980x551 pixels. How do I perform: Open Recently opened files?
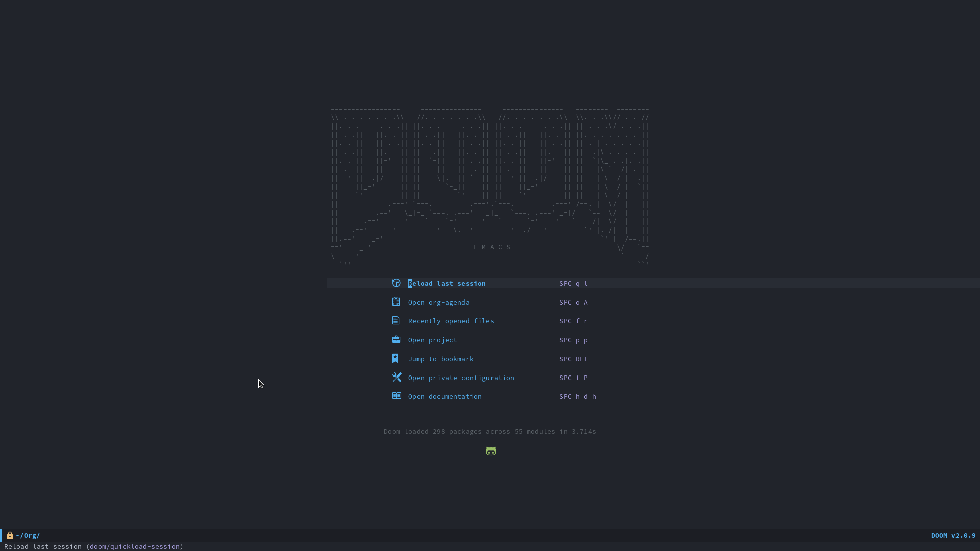pos(450,321)
